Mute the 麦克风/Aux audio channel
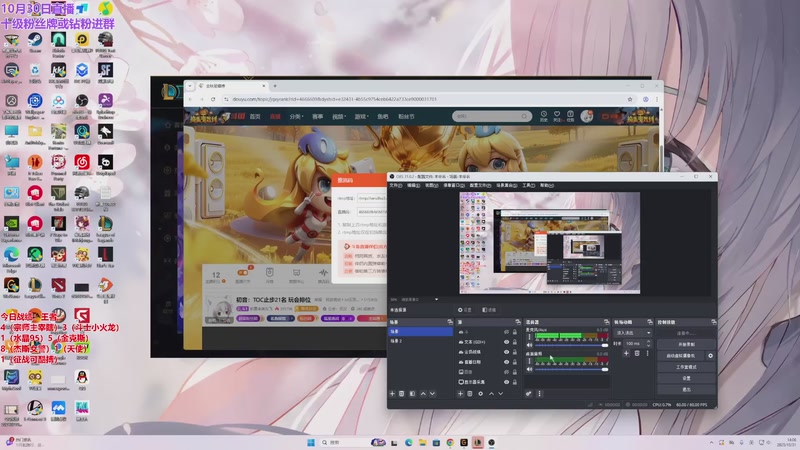Viewport: 800px width, 450px height. pyautogui.click(x=530, y=345)
